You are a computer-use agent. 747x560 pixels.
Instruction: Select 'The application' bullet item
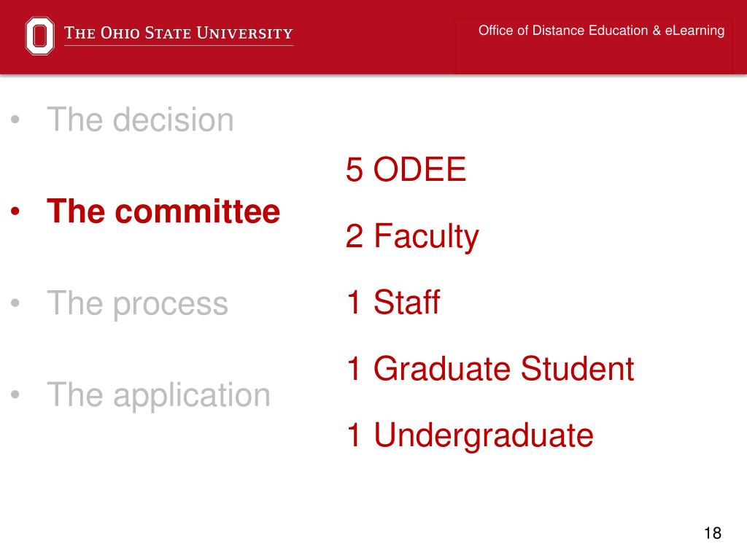tap(158, 395)
